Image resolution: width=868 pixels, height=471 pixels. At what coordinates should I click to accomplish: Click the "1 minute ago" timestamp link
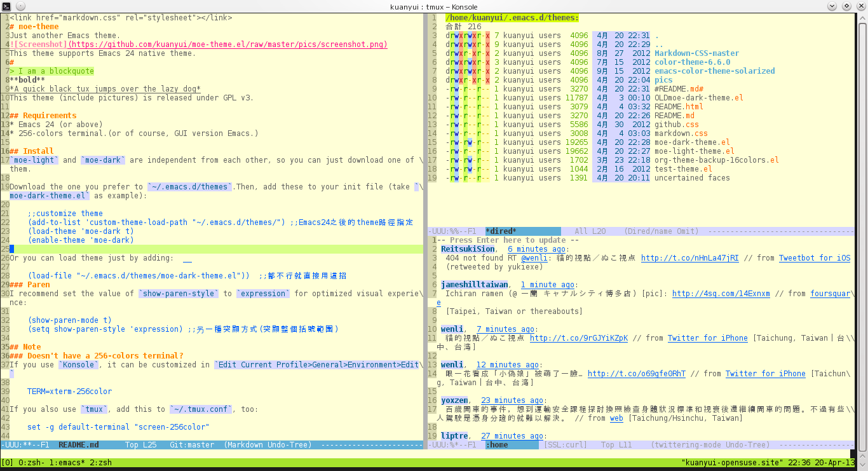(548, 285)
